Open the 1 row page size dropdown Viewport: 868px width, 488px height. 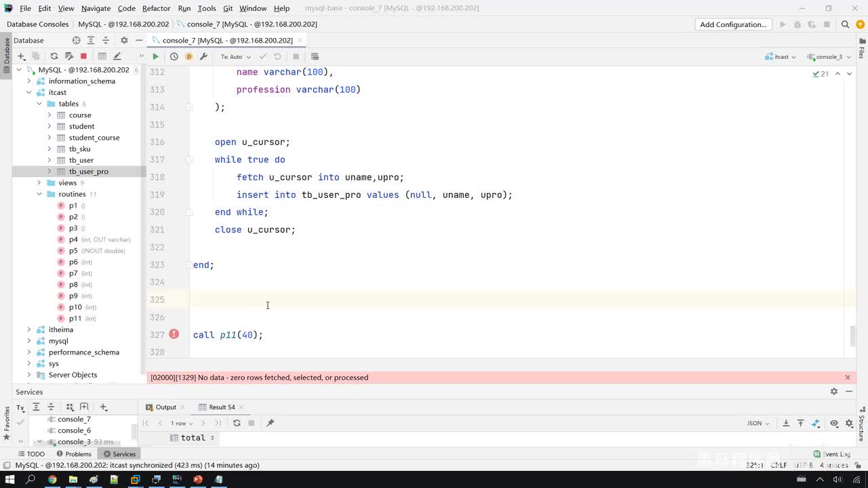click(182, 423)
